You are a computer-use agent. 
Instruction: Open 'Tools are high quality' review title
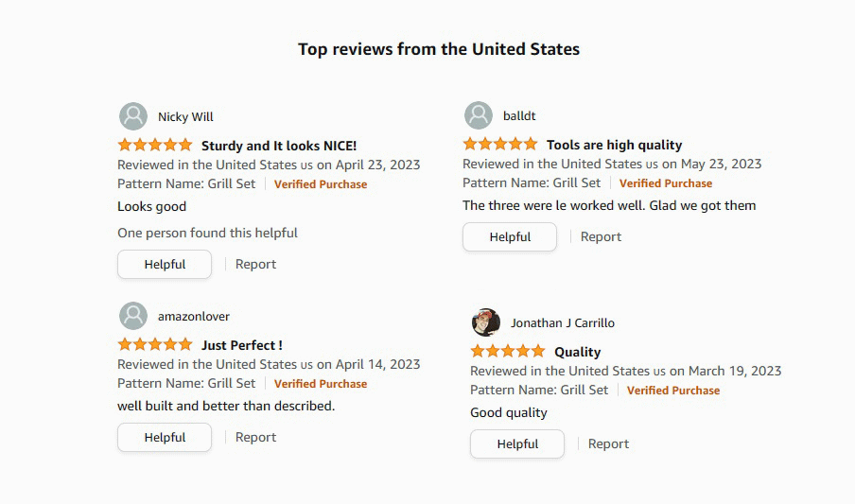(x=614, y=145)
